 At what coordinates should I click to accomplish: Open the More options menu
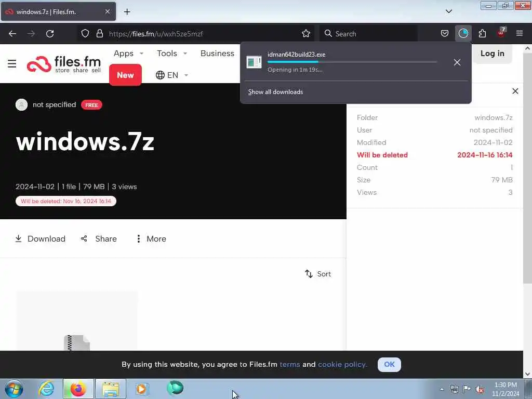(x=151, y=239)
